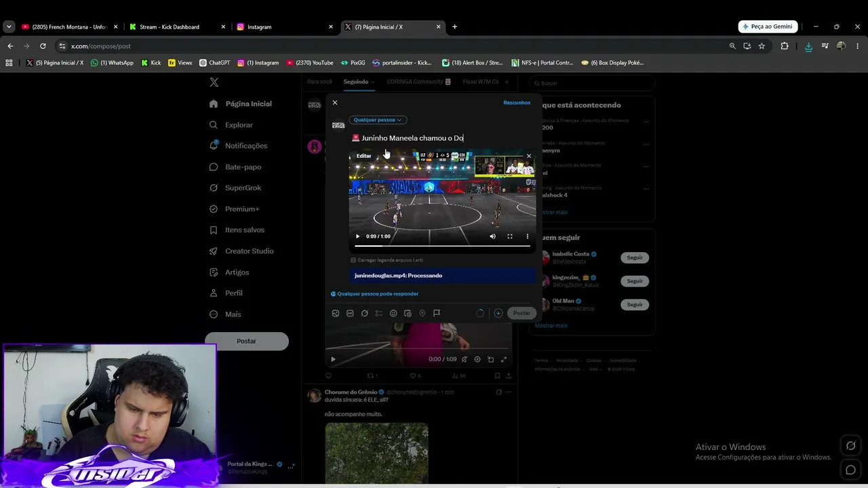The height and width of the screenshot is (488, 868).
Task: Mute the attached video preview volume
Action: tap(492, 237)
